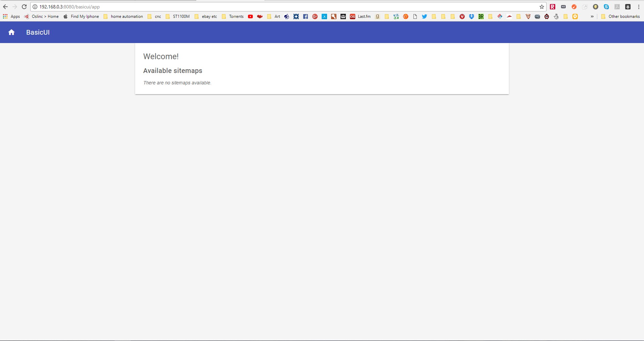Open Other bookmarks folder
This screenshot has height=341, width=644.
[x=620, y=16]
